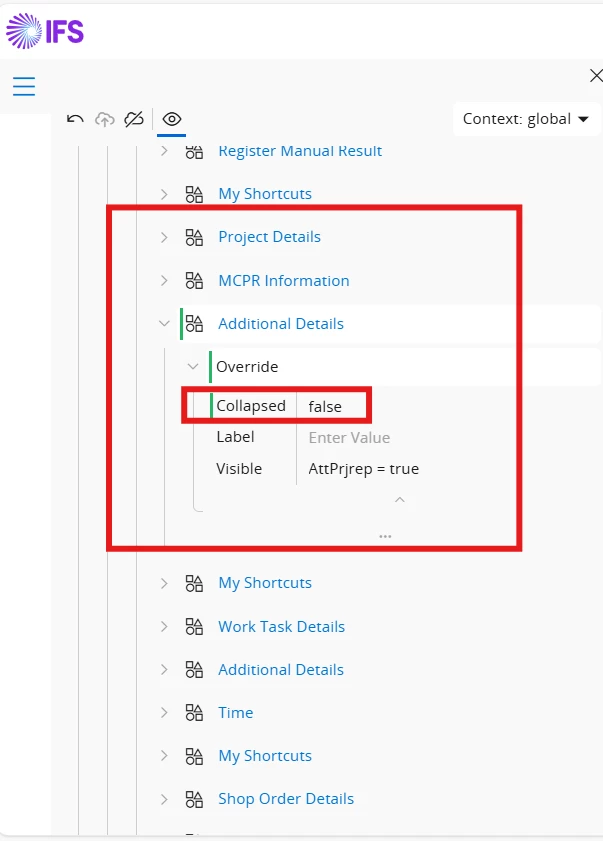Click the Label Enter Value field
The width and height of the screenshot is (603, 841).
pyautogui.click(x=349, y=438)
